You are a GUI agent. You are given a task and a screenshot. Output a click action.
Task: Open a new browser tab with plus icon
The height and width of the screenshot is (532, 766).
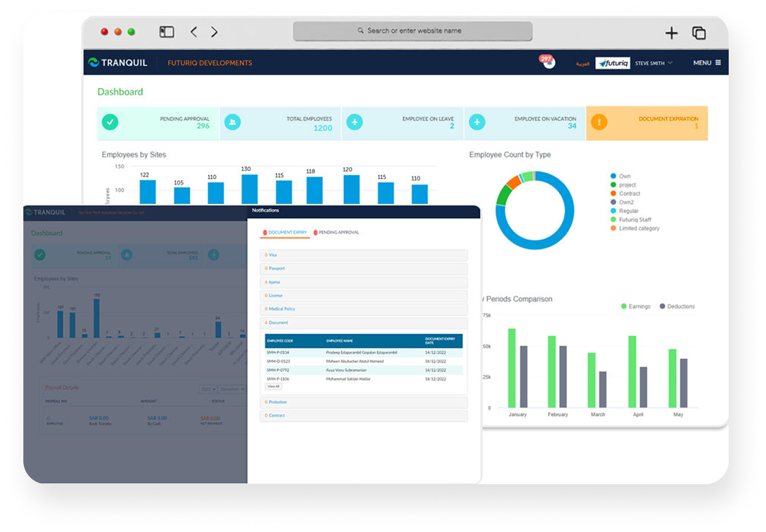671,33
